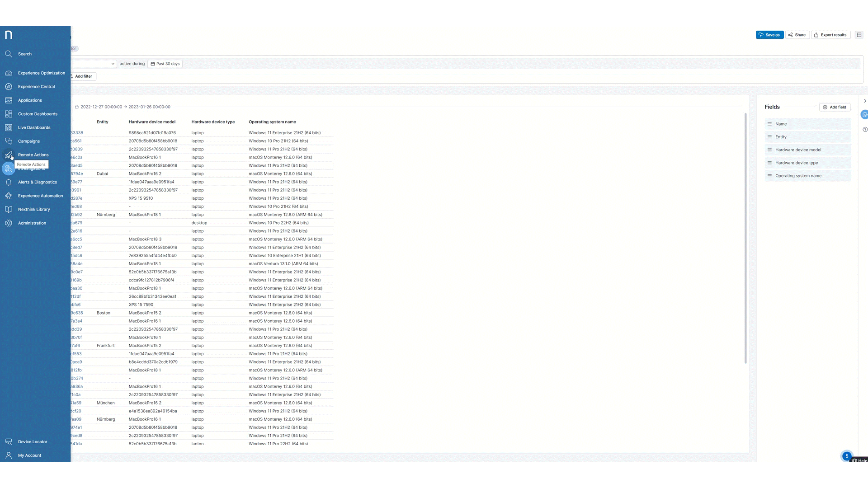Sort by the Entity column header
The height and width of the screenshot is (488, 868).
[102, 122]
